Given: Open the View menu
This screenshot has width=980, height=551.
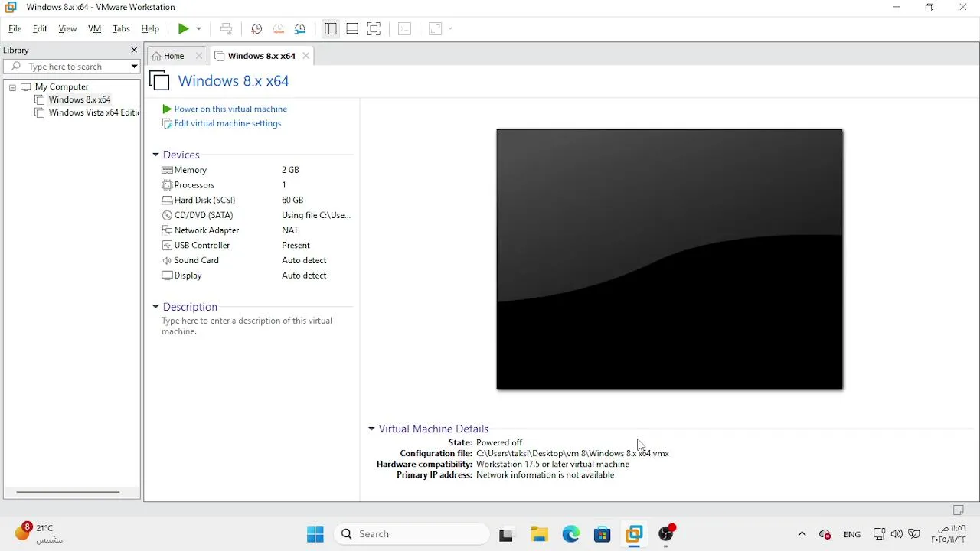Looking at the screenshot, I should [x=67, y=29].
